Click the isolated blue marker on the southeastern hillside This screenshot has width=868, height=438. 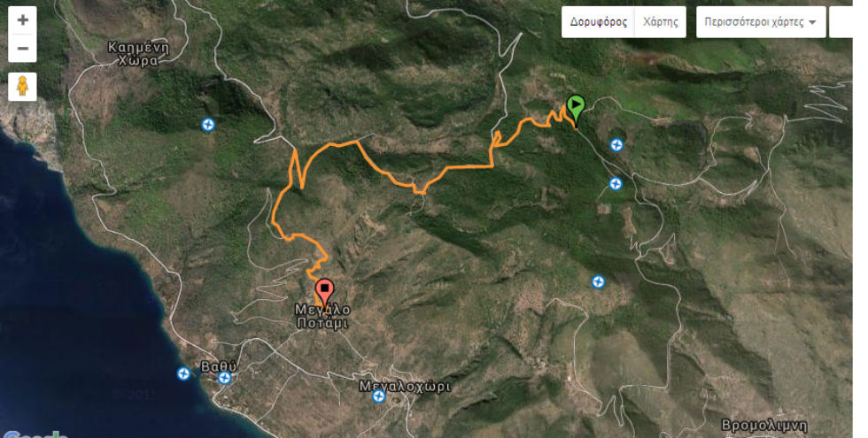coord(598,282)
